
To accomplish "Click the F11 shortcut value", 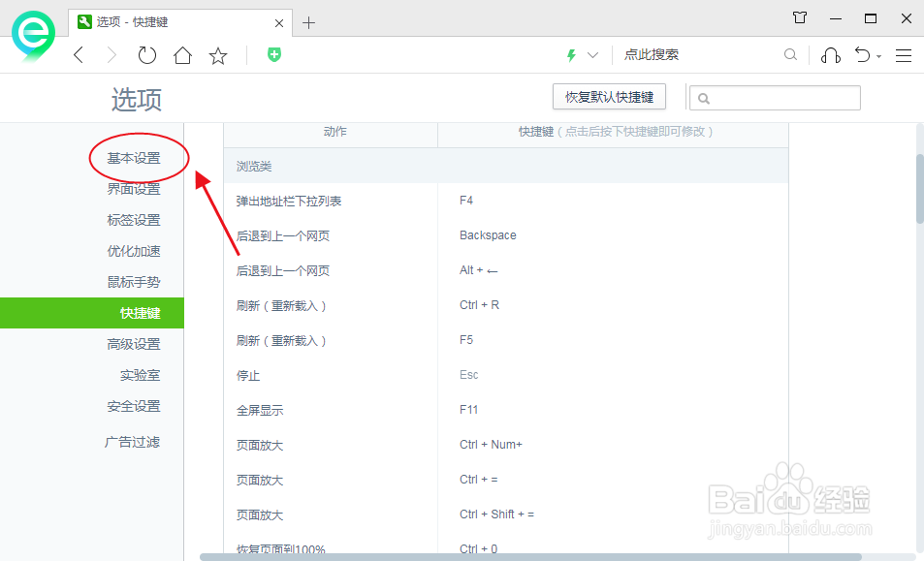I will click(469, 410).
